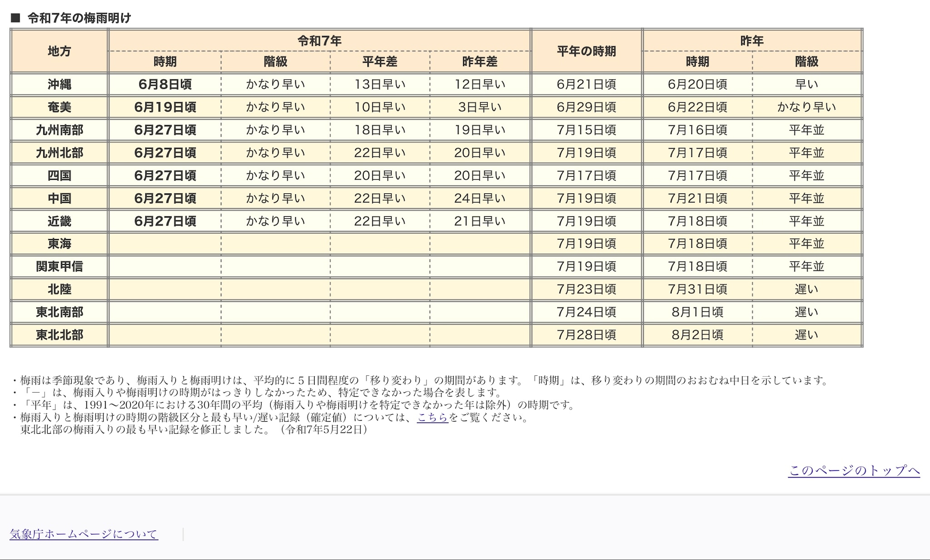930x560 pixels.
Task: Click かなり早い in the 四国 row
Action: (x=276, y=176)
